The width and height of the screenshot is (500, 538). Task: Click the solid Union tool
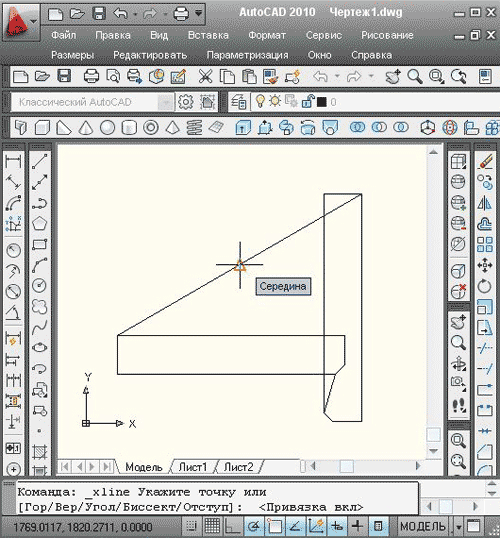click(357, 128)
